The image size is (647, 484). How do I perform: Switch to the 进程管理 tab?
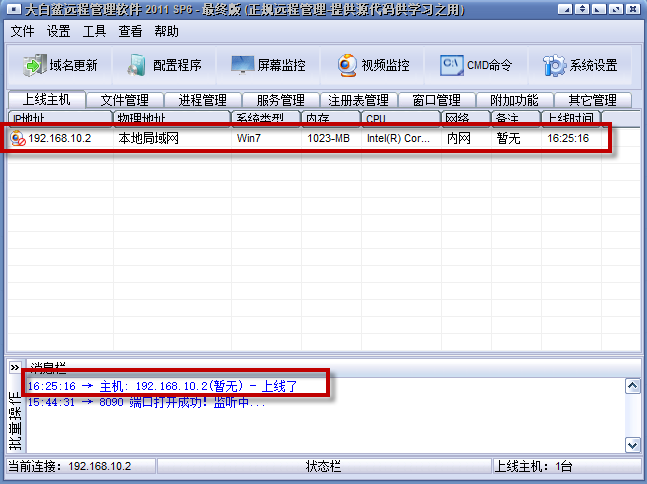202,100
